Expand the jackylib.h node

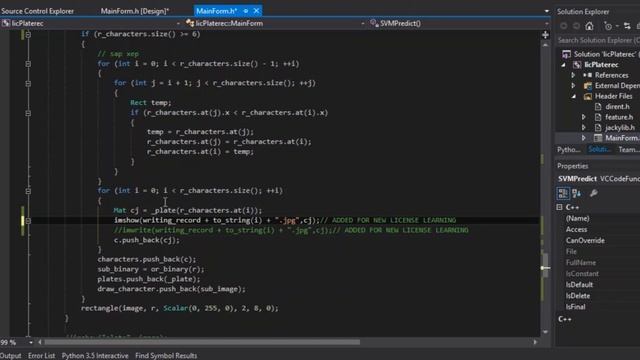584,128
